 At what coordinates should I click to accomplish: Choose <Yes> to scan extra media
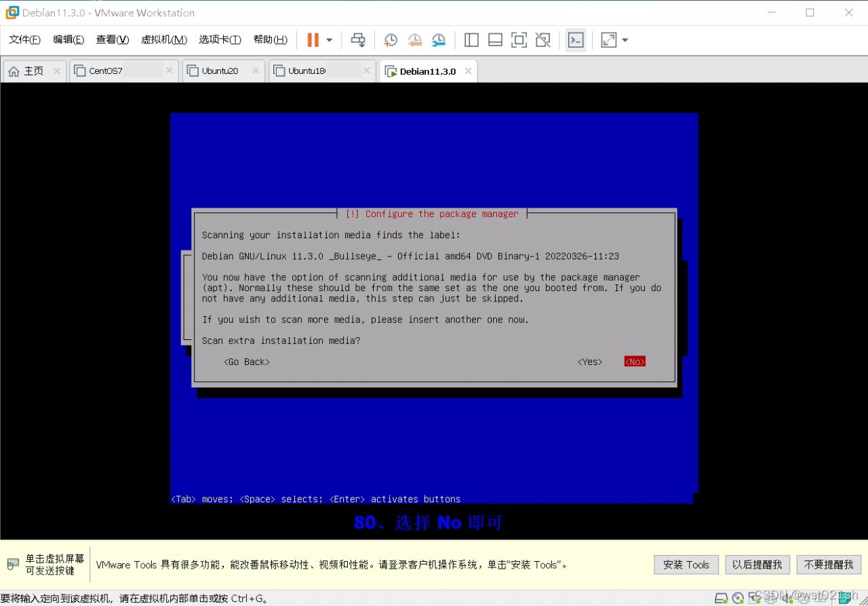590,362
